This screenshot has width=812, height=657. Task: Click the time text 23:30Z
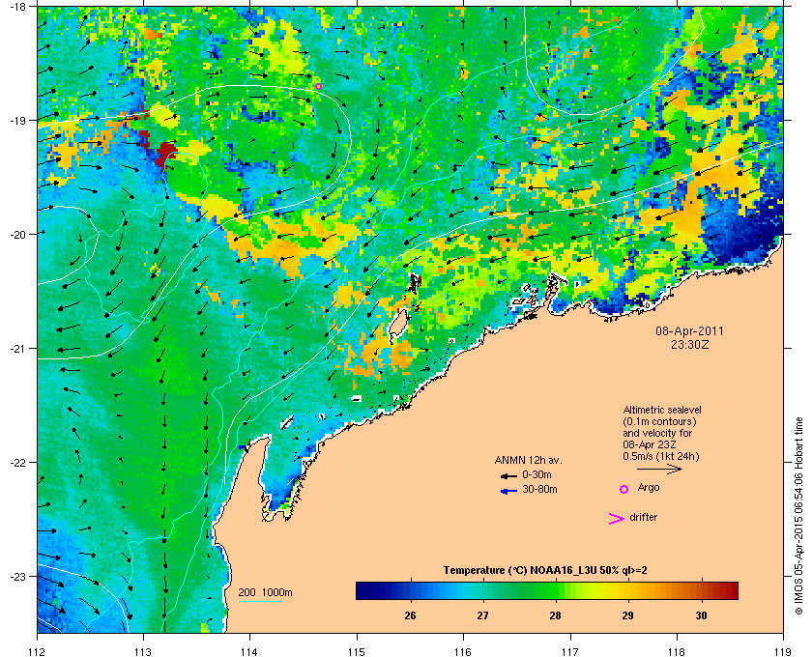click(690, 344)
